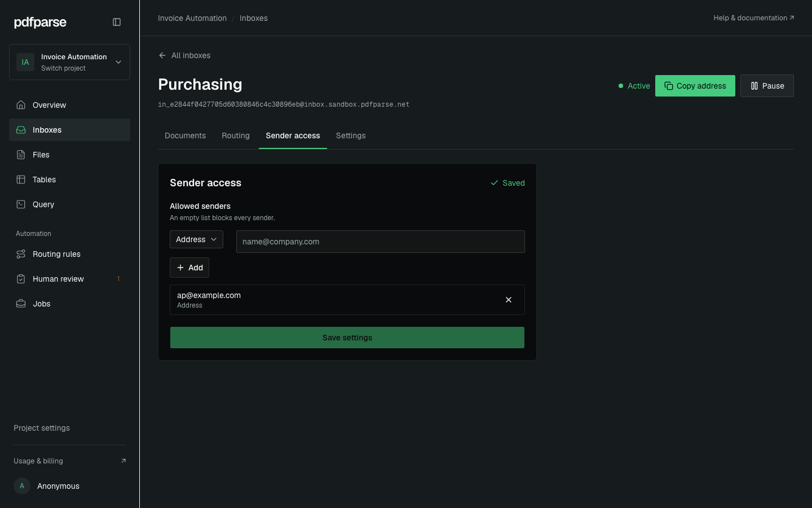Click Copy address button
Image resolution: width=812 pixels, height=508 pixels.
695,86
